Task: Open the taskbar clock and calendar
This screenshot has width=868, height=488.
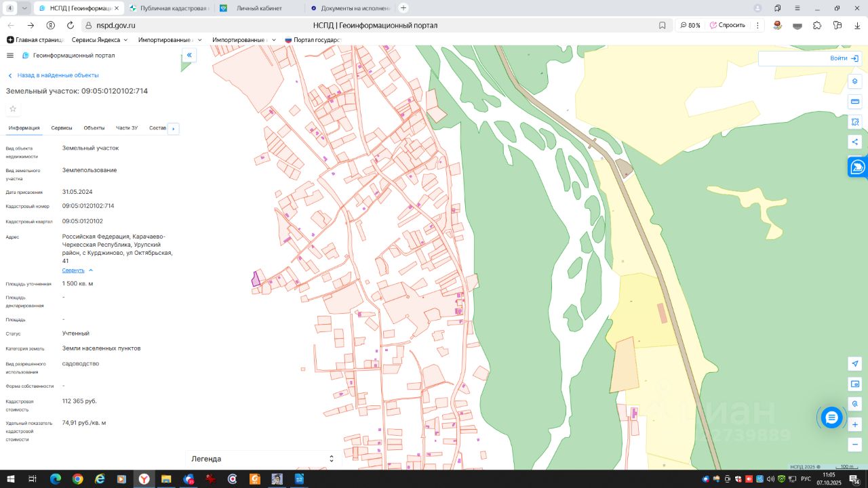Action: coord(829,479)
